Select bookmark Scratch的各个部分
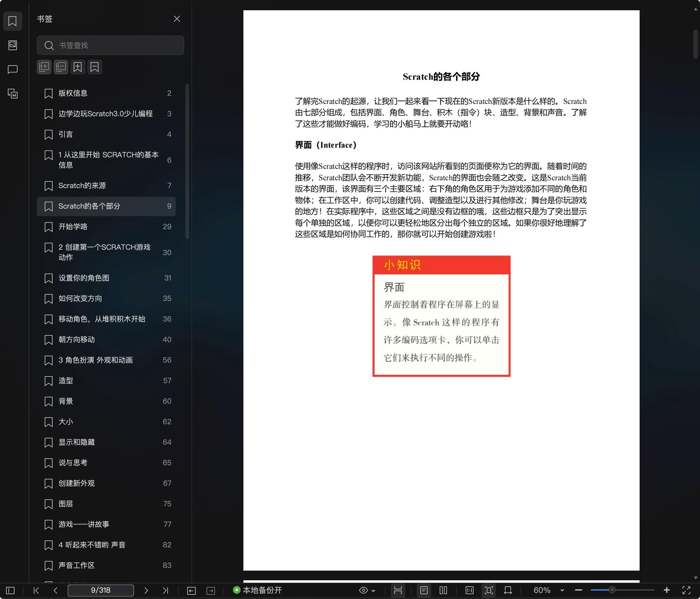 tap(106, 207)
